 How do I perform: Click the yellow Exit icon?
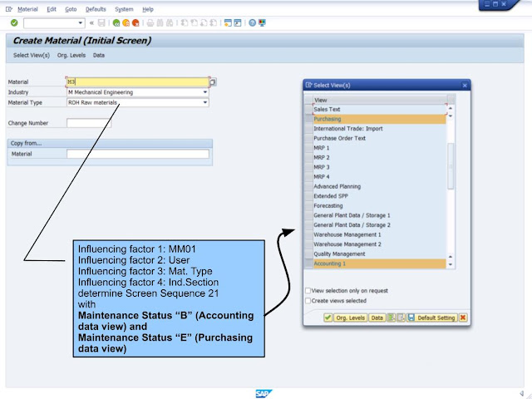[x=126, y=22]
